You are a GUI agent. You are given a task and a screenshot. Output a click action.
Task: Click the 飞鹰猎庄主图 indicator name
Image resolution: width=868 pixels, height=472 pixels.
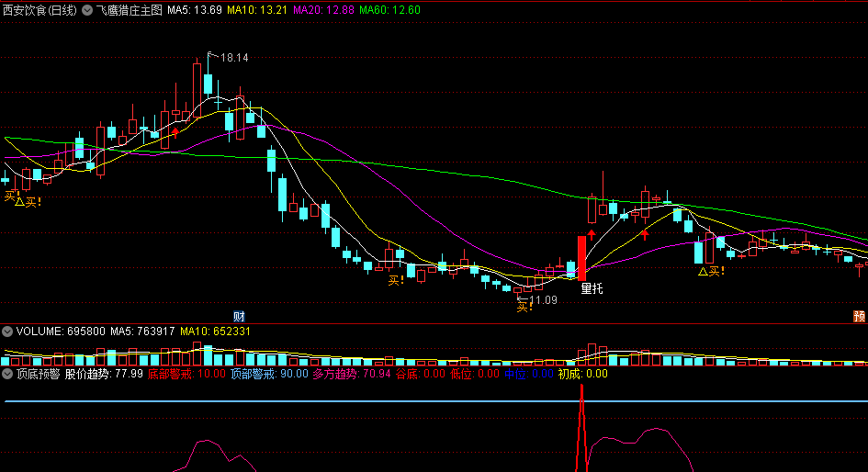tap(129, 10)
